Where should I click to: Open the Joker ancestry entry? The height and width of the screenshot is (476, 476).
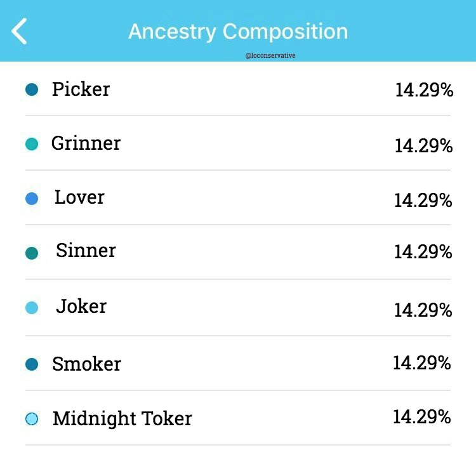point(81,307)
